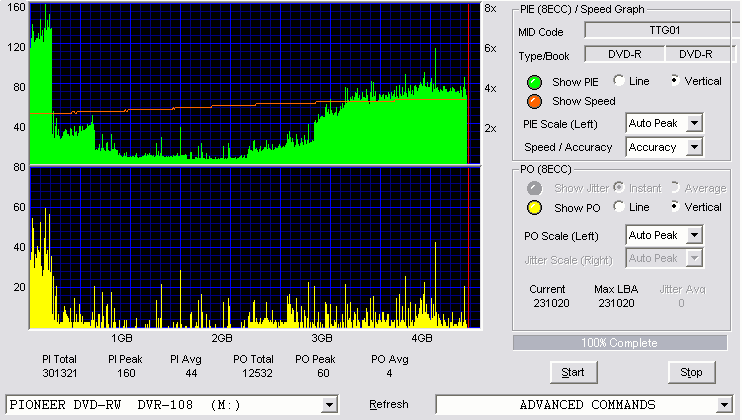The height and width of the screenshot is (420, 742).
Task: Open the Speed / Accuracy dropdown
Action: (x=694, y=147)
